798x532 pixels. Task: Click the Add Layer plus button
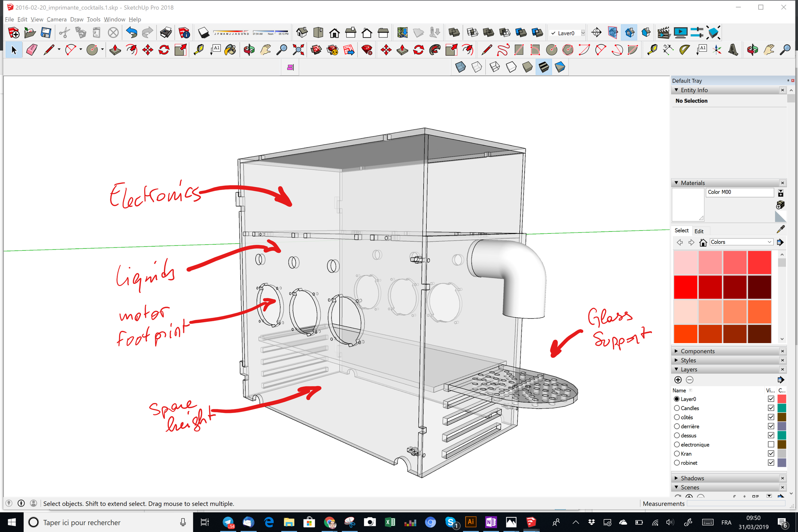[678, 380]
